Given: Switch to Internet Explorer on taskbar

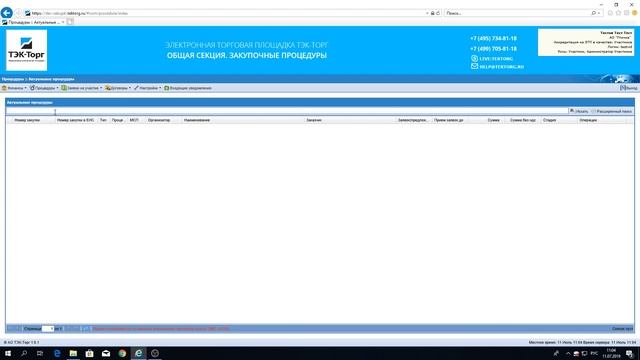Looking at the screenshot, I should pyautogui.click(x=138, y=353).
